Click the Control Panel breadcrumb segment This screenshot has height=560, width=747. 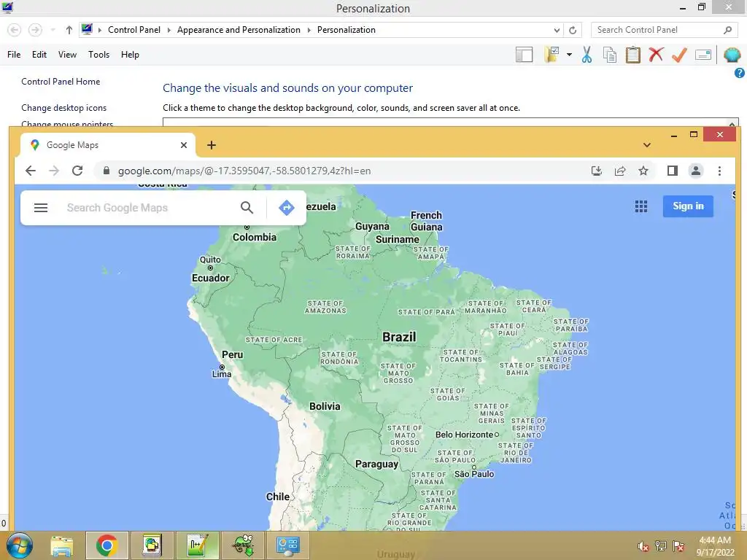click(x=134, y=29)
